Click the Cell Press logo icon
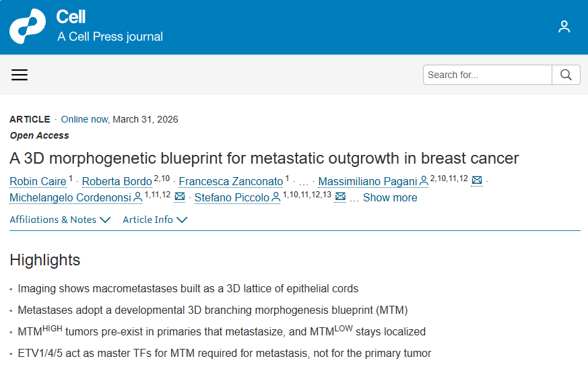This screenshot has height=365, width=588. click(28, 27)
